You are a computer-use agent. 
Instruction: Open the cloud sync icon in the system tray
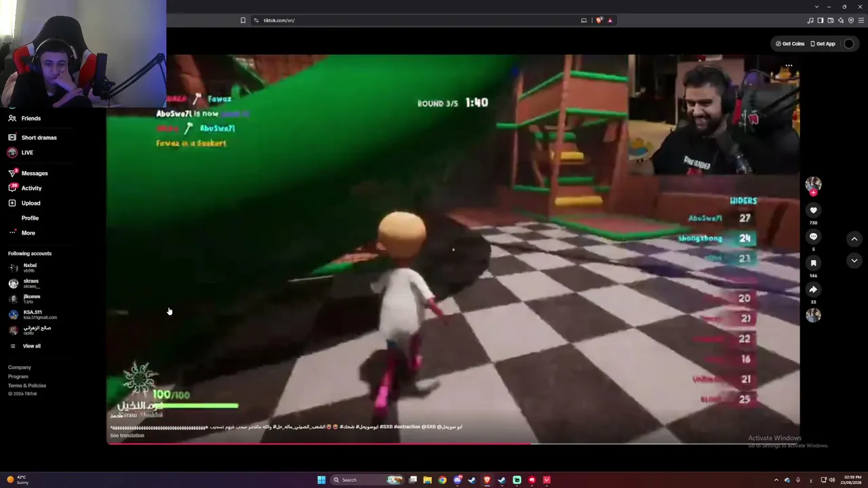pyautogui.click(x=787, y=480)
